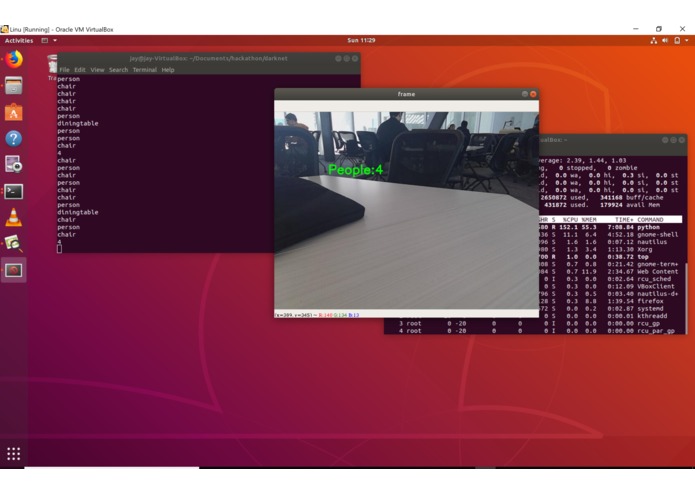Open the image viewer dock icon
Image resolution: width=695 pixels, height=494 pixels.
[14, 244]
